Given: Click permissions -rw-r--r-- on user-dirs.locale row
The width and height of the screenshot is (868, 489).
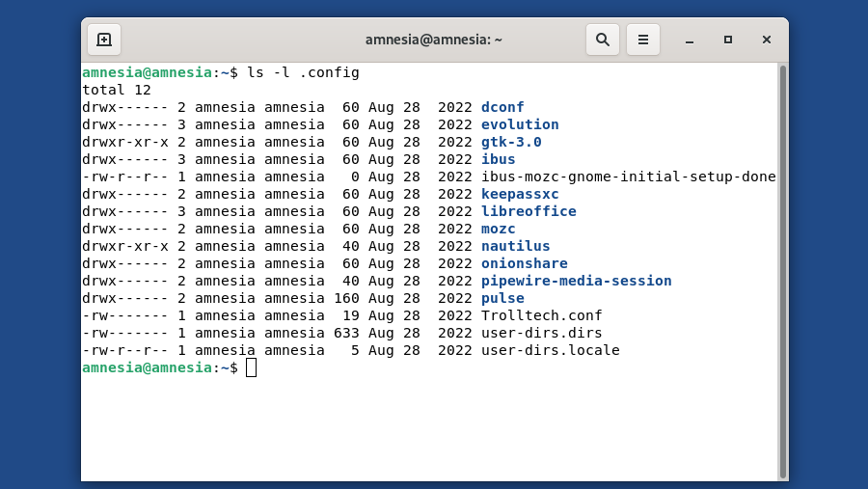Looking at the screenshot, I should tap(125, 350).
